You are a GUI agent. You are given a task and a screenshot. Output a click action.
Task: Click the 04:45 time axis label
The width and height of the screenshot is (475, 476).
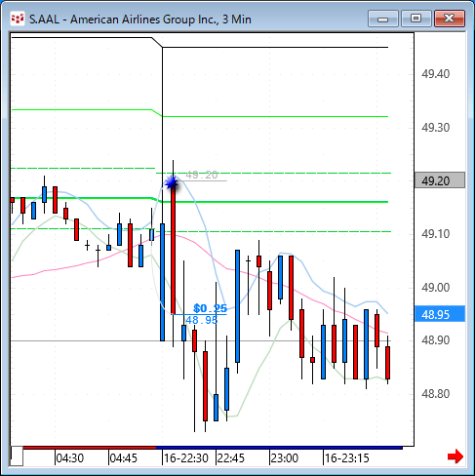[124, 458]
